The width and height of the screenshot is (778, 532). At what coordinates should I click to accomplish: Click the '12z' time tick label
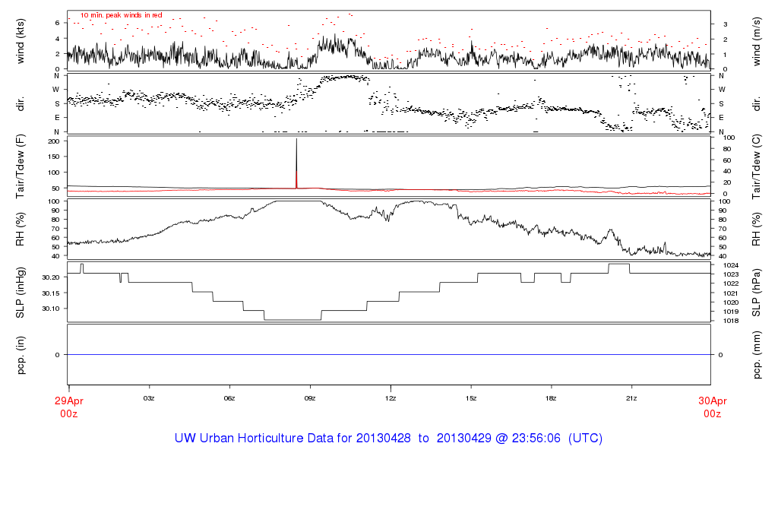(x=391, y=398)
